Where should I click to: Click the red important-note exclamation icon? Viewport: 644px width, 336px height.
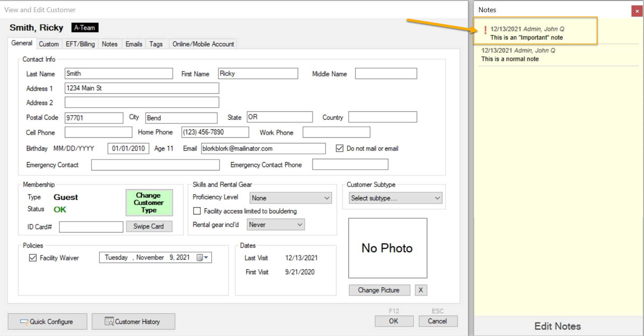pos(485,30)
